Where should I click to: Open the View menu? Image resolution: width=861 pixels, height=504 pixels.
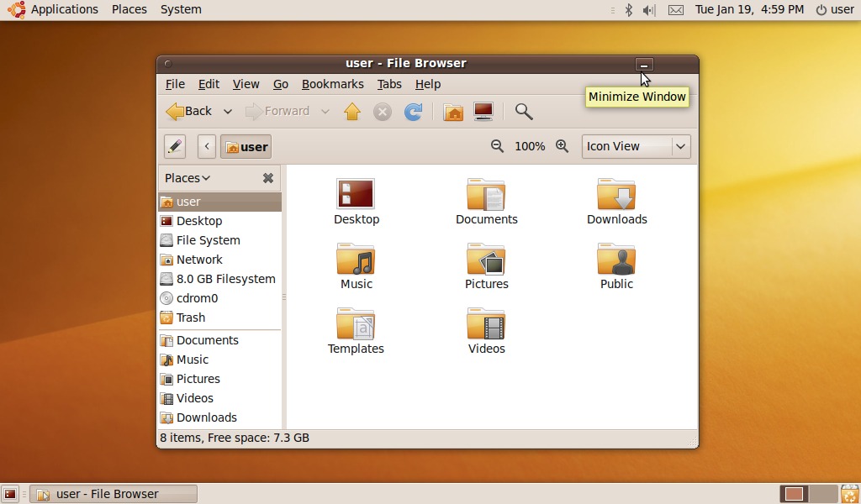point(246,84)
